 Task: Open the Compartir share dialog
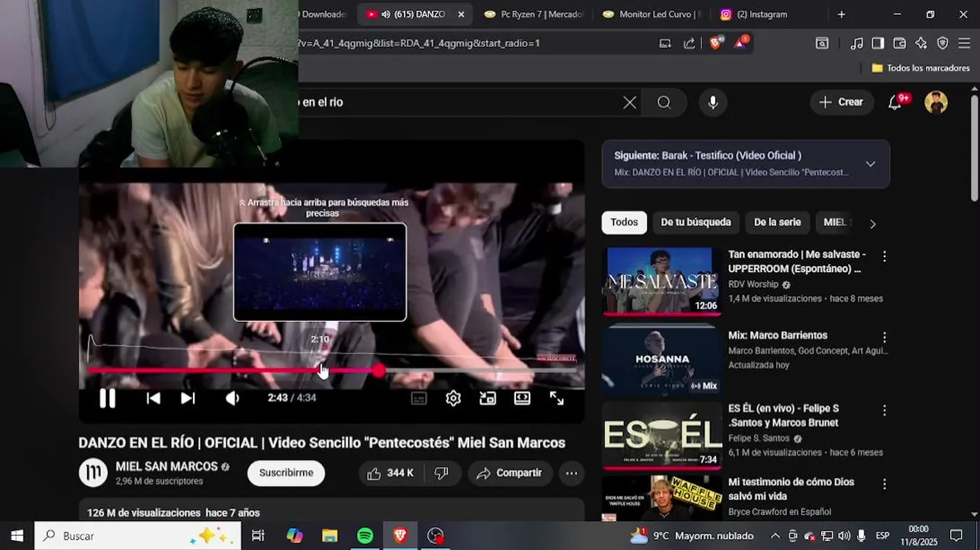[509, 474]
